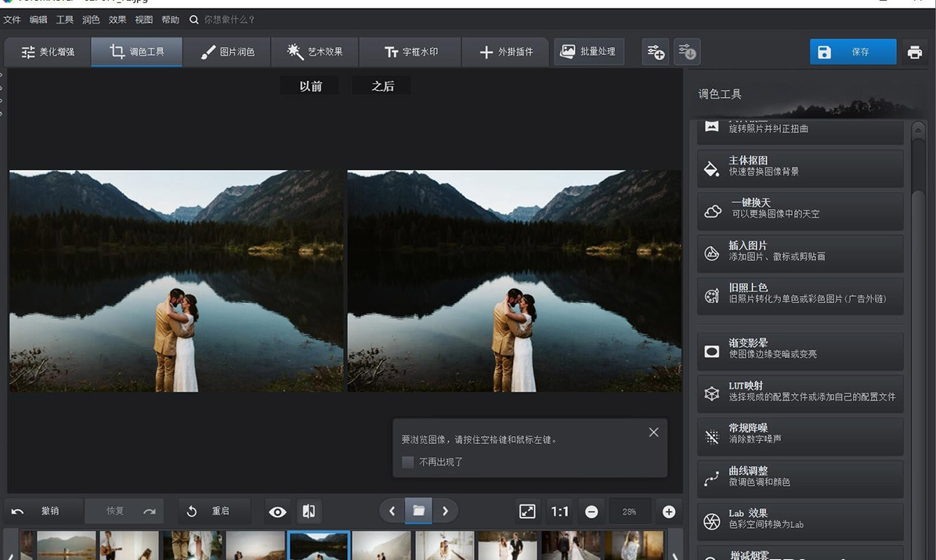Screen dimensions: 936x560
Task: Switch to the 艺术效果 tab
Action: point(315,52)
